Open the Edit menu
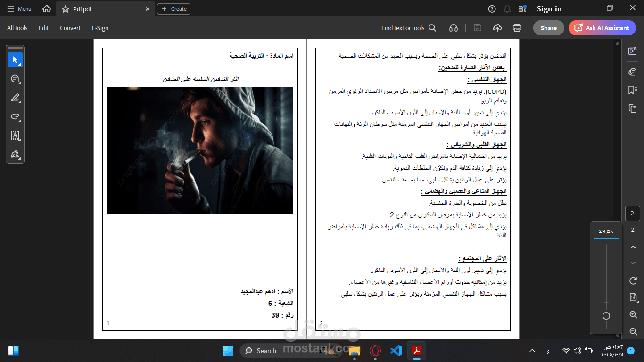The width and height of the screenshot is (644, 362). click(x=44, y=28)
